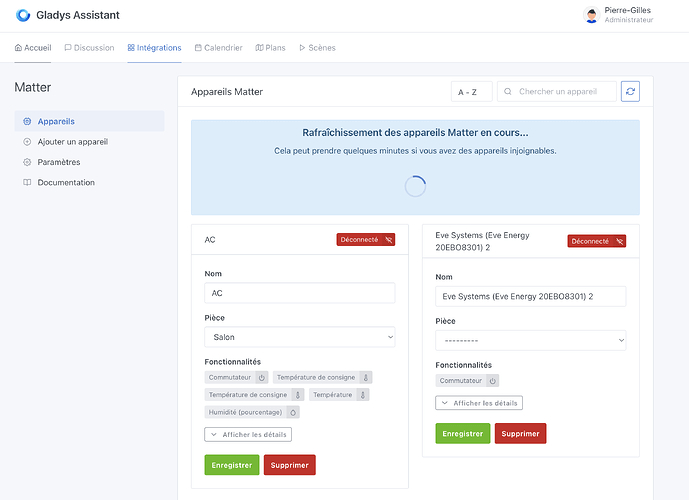Click the Déconnecté badge on AC device
This screenshot has width=689, height=500.
(365, 240)
